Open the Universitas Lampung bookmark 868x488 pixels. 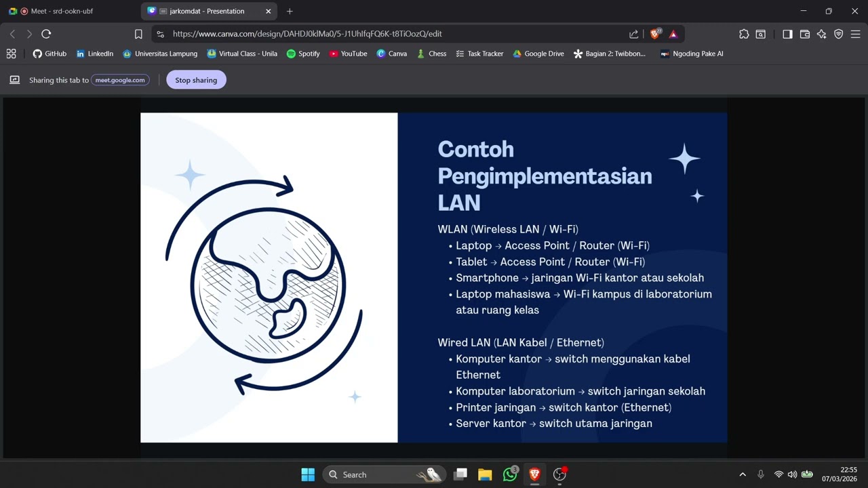pyautogui.click(x=160, y=54)
